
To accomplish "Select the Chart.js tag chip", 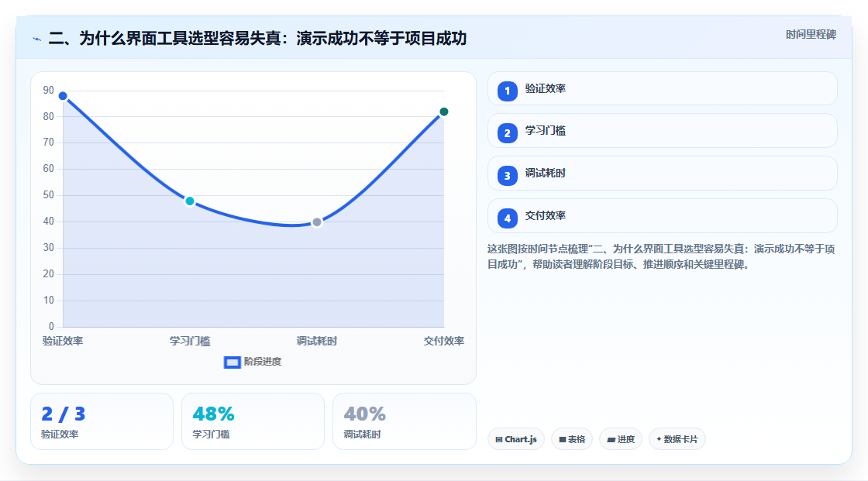I will click(516, 439).
